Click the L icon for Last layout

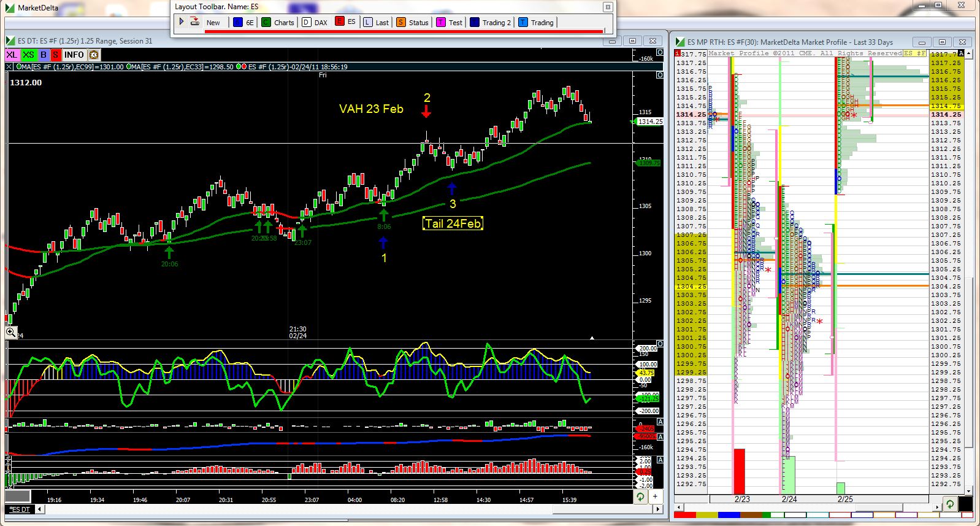click(x=368, y=22)
